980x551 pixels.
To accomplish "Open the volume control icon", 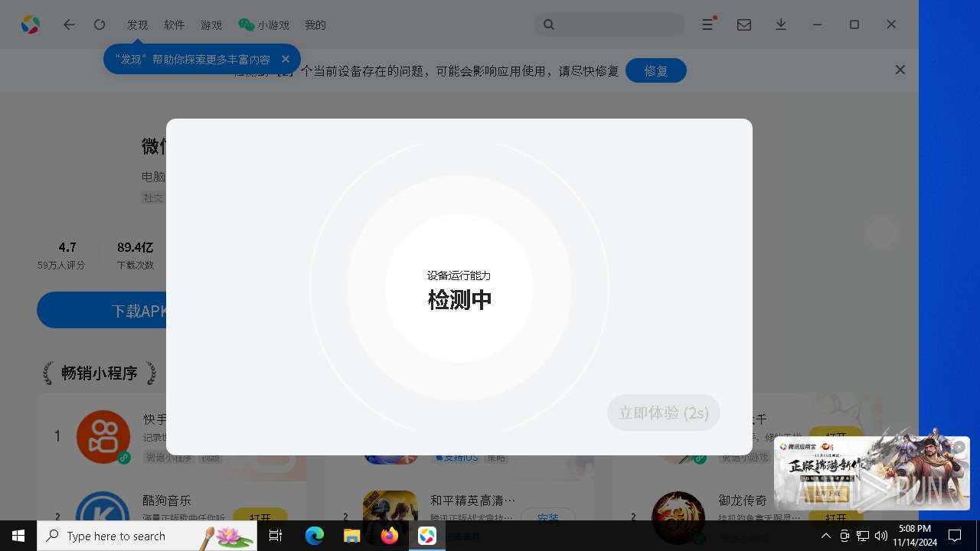I will pos(881,536).
